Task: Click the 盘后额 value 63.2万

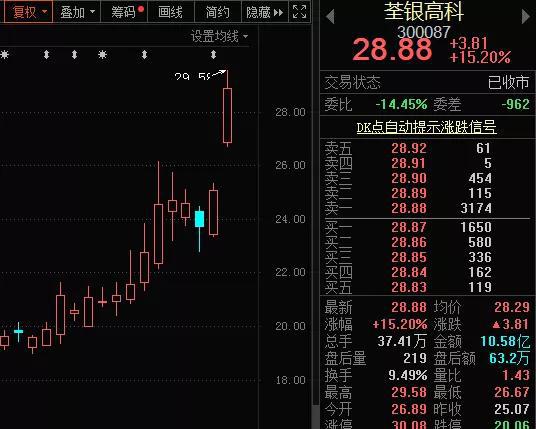Action: [x=509, y=358]
